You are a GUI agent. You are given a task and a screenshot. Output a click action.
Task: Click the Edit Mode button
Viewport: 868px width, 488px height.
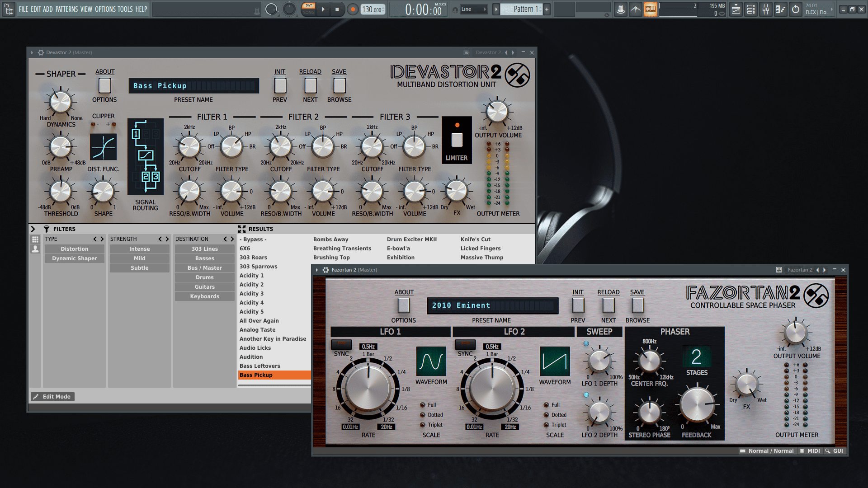[52, 397]
